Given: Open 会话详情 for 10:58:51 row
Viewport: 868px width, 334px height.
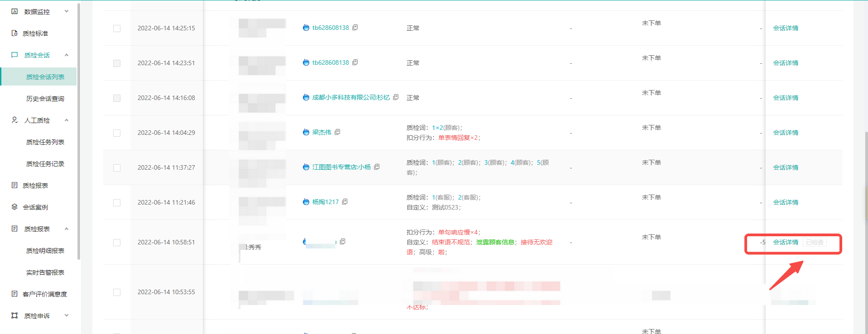Looking at the screenshot, I should 786,242.
